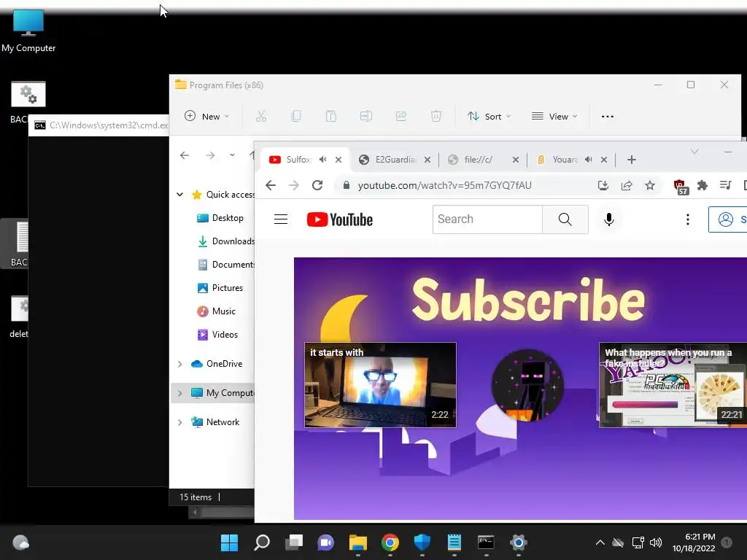Reload the YouTube page
The height and width of the screenshot is (560, 747).
[x=317, y=185]
